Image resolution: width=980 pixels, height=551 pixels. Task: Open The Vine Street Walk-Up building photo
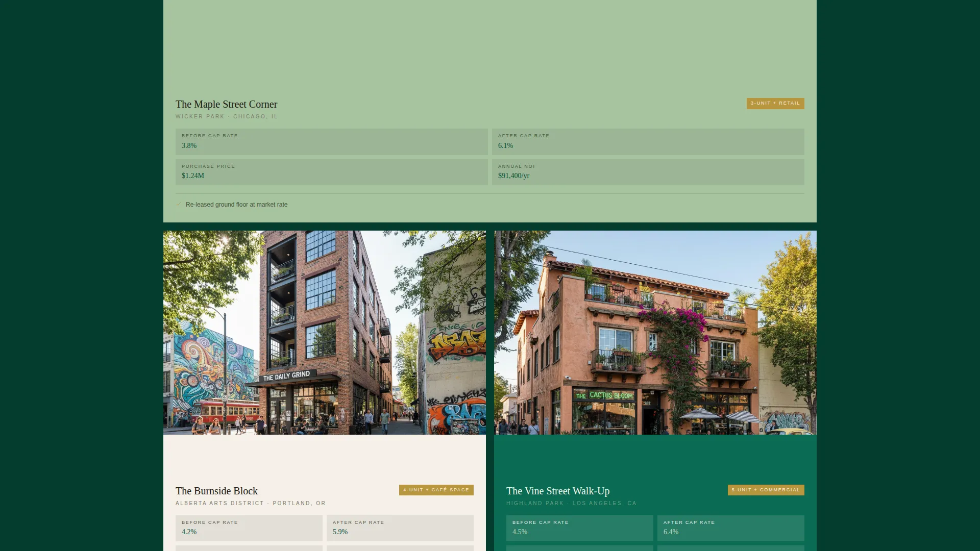click(655, 333)
